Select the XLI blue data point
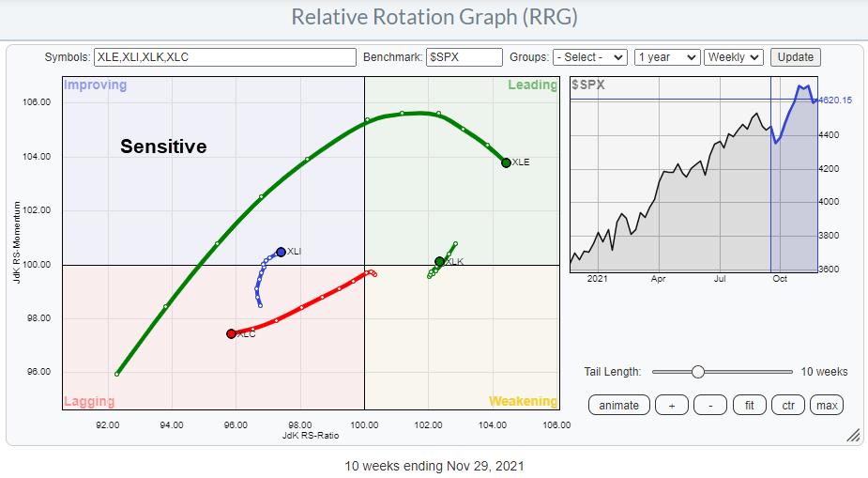This screenshot has height=478, width=868. (x=281, y=252)
